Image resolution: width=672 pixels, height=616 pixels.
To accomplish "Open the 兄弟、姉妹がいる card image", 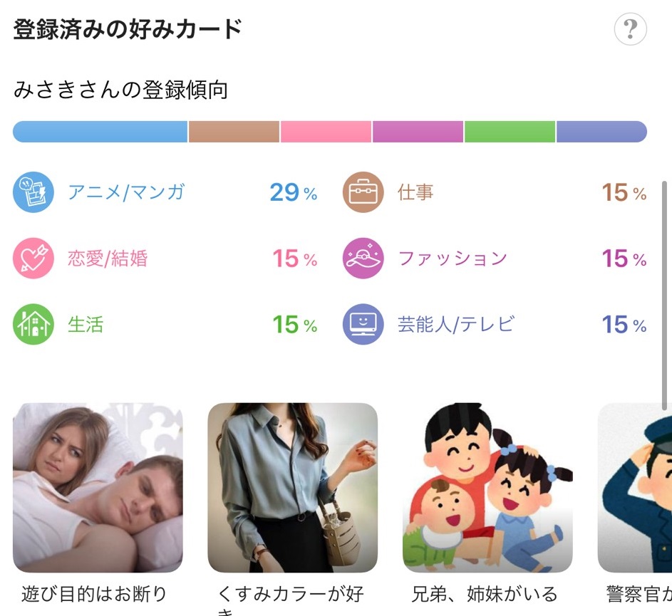I will [487, 488].
